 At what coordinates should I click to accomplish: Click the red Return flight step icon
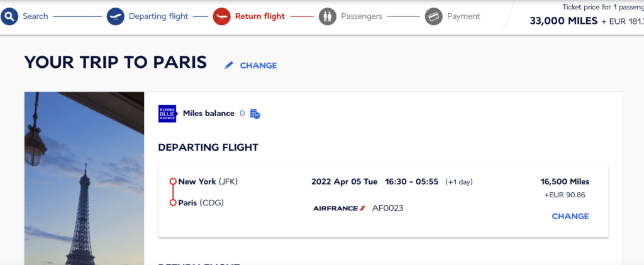coord(222,16)
